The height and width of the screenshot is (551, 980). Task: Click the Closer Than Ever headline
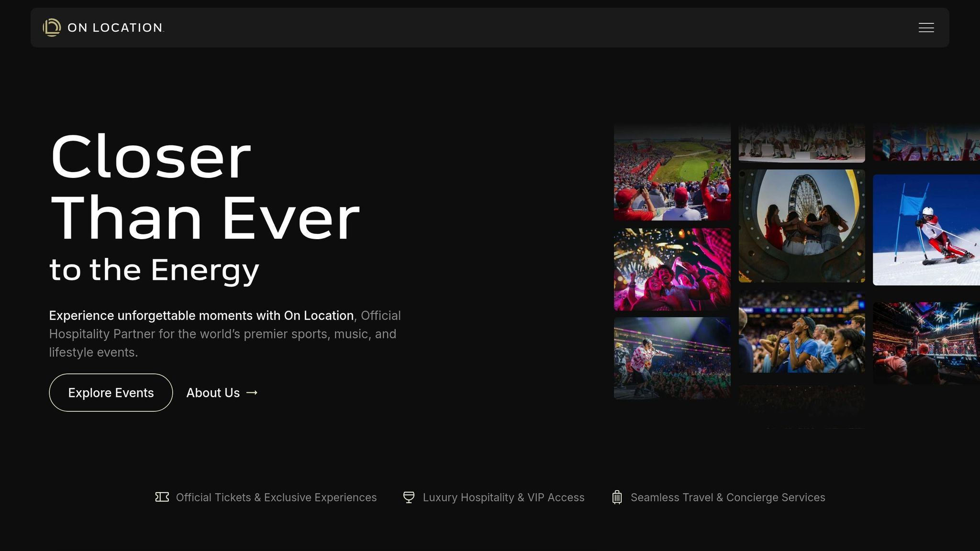[205, 187]
